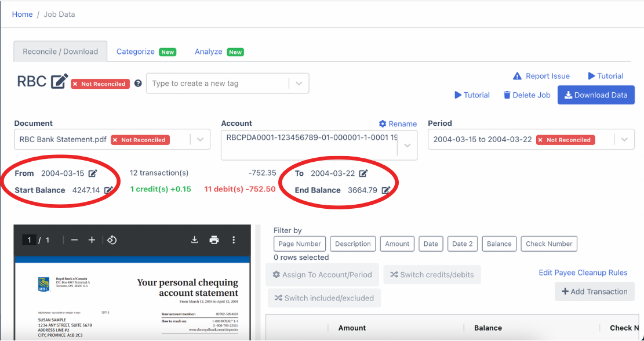Click Switch included/excluded button
The width and height of the screenshot is (644, 341).
pyautogui.click(x=324, y=298)
